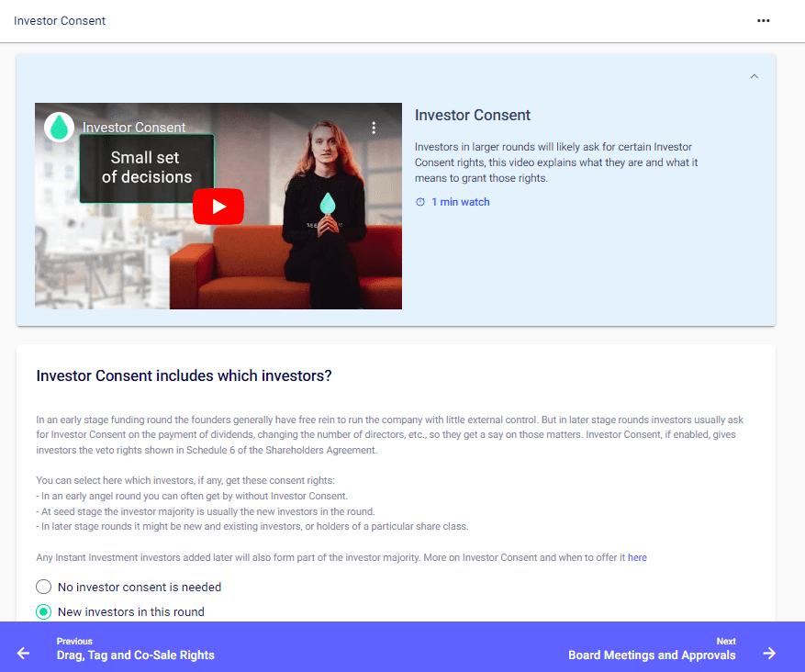This screenshot has width=805, height=672.
Task: Click the teal channel avatar in the video
Action: (58, 127)
